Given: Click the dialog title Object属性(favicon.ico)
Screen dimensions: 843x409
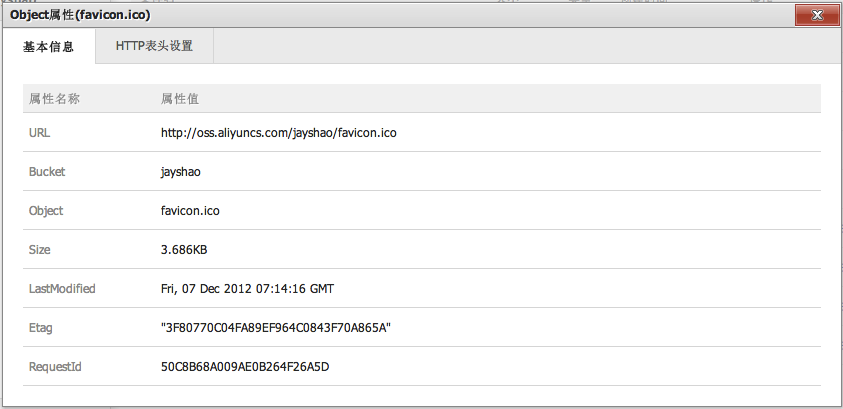Looking at the screenshot, I should [x=82, y=16].
